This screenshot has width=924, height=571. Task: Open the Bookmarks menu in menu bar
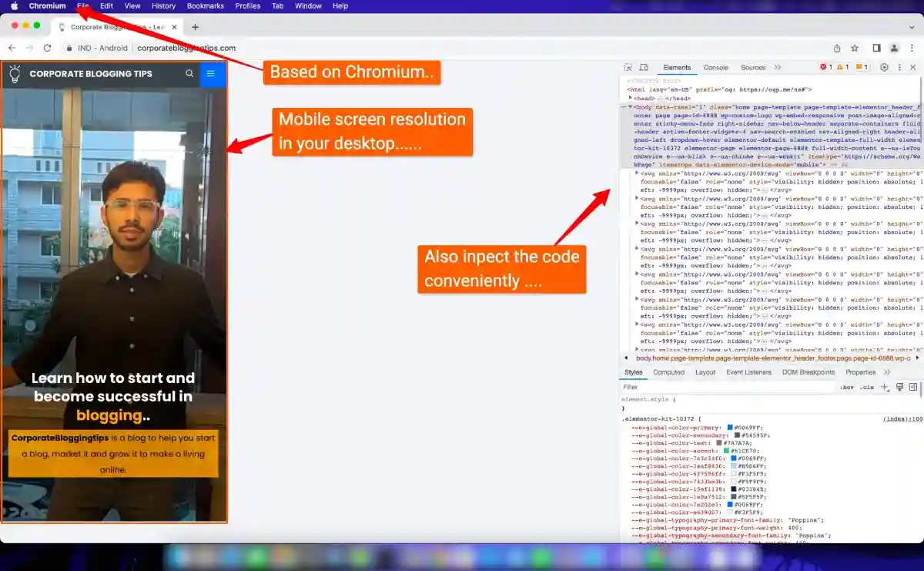(205, 6)
